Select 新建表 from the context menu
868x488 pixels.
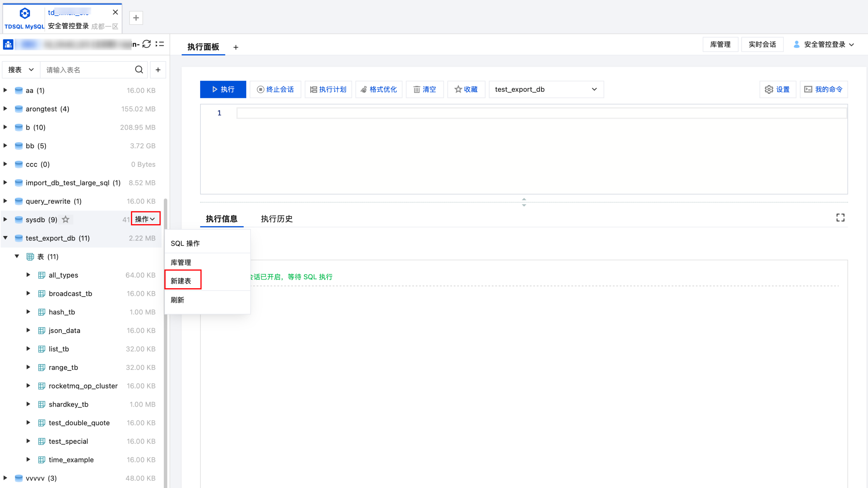181,281
